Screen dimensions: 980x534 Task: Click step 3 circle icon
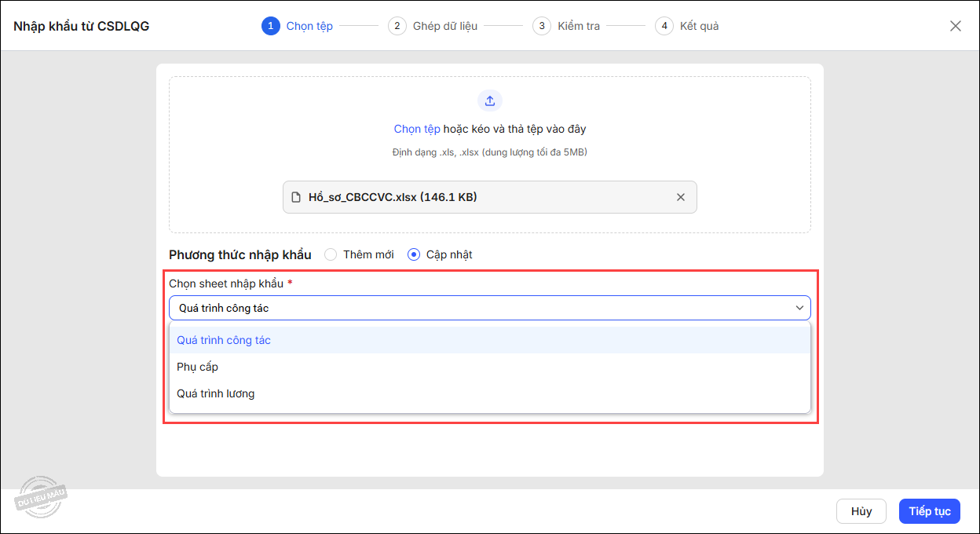click(x=541, y=26)
